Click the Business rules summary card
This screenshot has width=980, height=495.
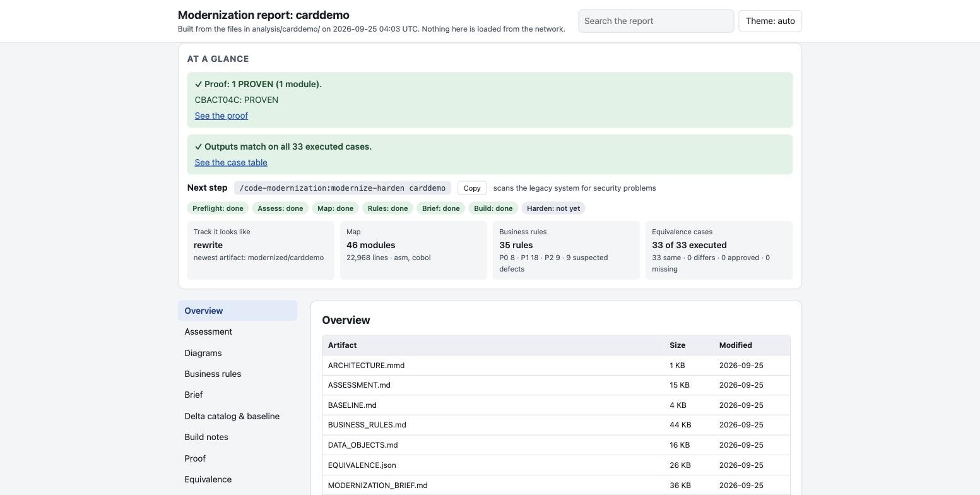click(566, 250)
